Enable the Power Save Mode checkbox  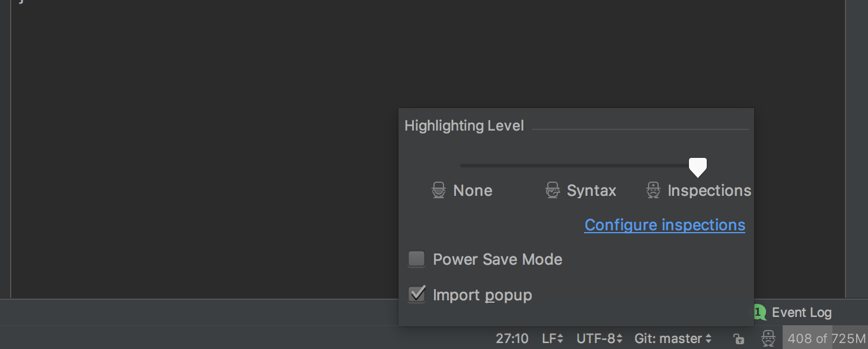point(417,259)
